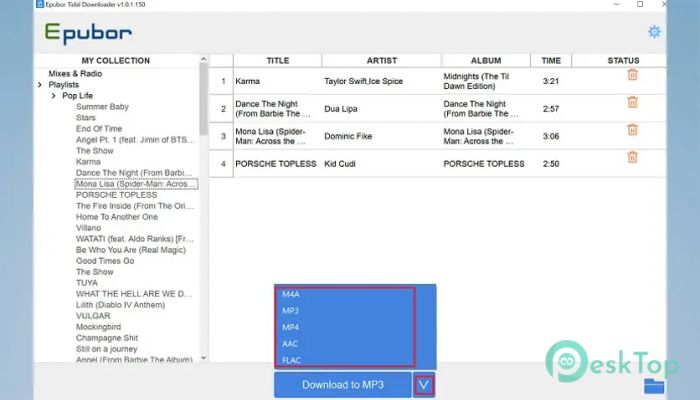Viewport: 700px width, 400px height.
Task: Select WATATI feat. Aldo Ranks track
Action: (x=135, y=239)
